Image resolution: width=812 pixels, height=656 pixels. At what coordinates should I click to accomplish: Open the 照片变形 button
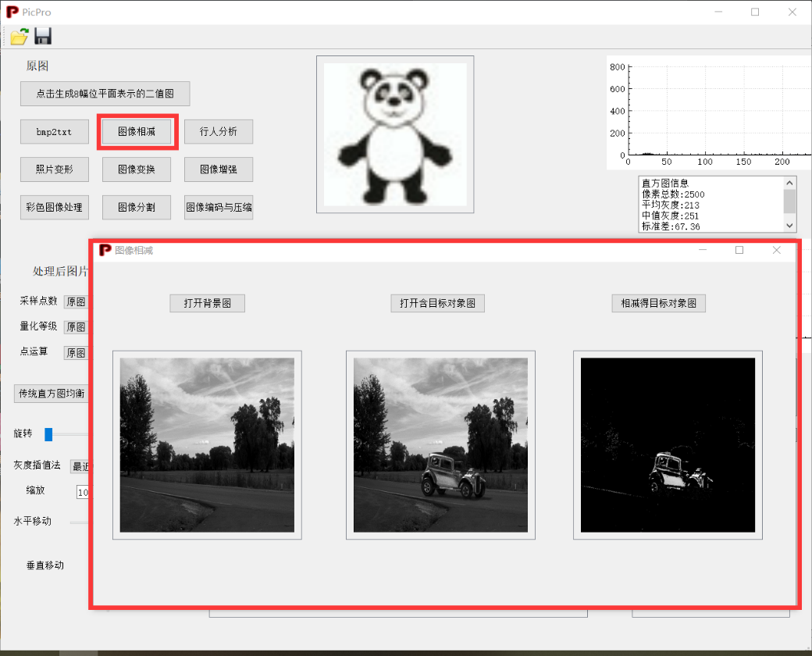point(55,169)
